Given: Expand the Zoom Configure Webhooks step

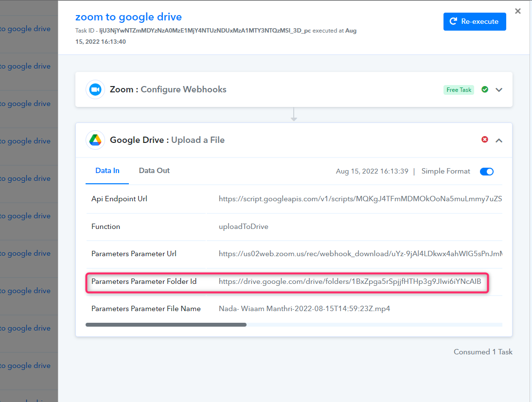Looking at the screenshot, I should point(499,90).
